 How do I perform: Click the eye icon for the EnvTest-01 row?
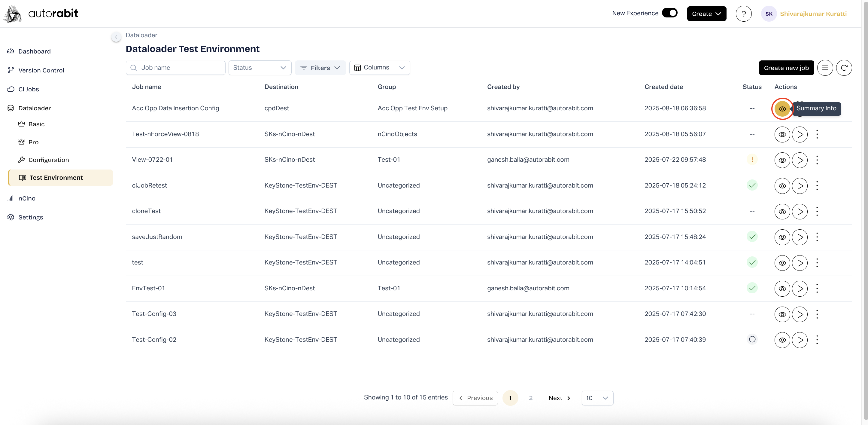(782, 289)
